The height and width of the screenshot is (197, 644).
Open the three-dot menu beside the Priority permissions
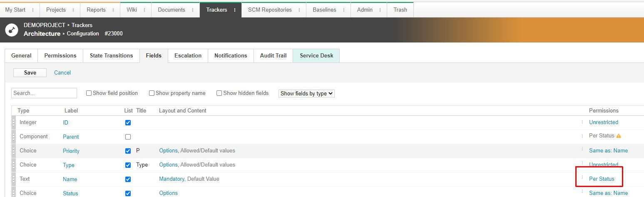point(582,150)
